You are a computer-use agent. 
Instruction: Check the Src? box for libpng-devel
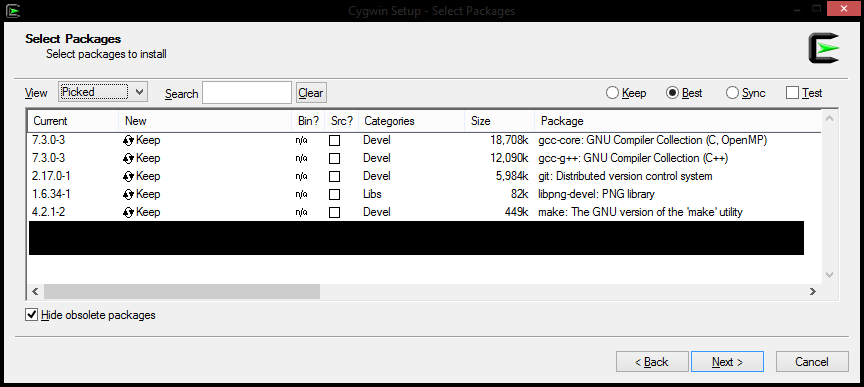pos(334,194)
